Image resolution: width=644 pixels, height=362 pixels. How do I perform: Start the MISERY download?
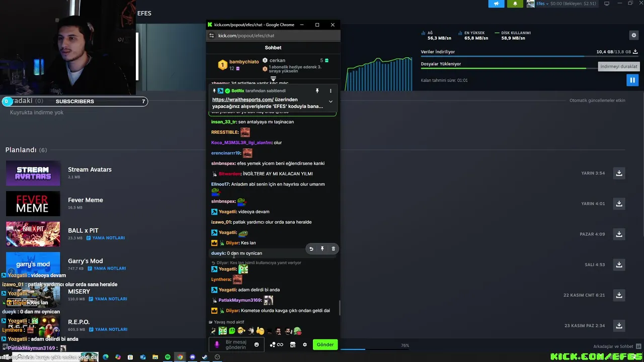(619, 295)
